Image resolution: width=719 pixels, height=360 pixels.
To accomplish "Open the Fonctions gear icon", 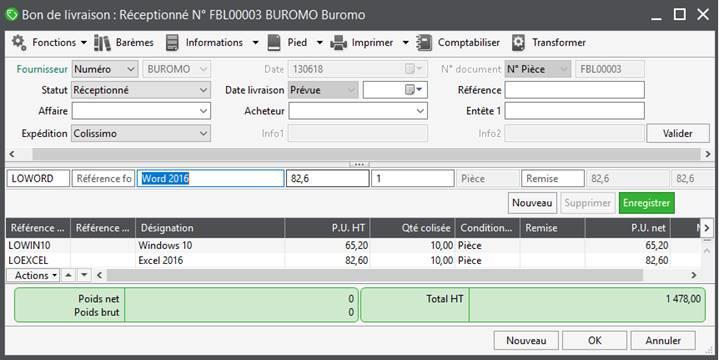I will 19,42.
